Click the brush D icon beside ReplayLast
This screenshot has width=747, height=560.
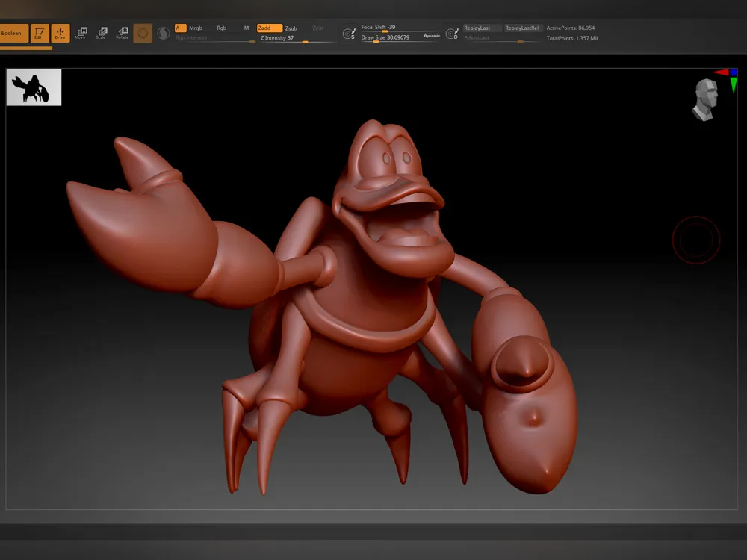452,34
